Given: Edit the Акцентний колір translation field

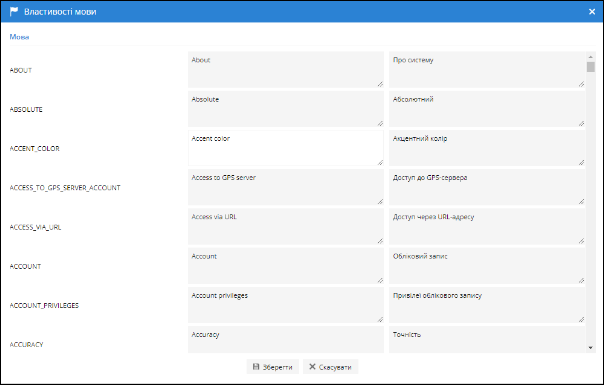Looking at the screenshot, I should pos(487,148).
